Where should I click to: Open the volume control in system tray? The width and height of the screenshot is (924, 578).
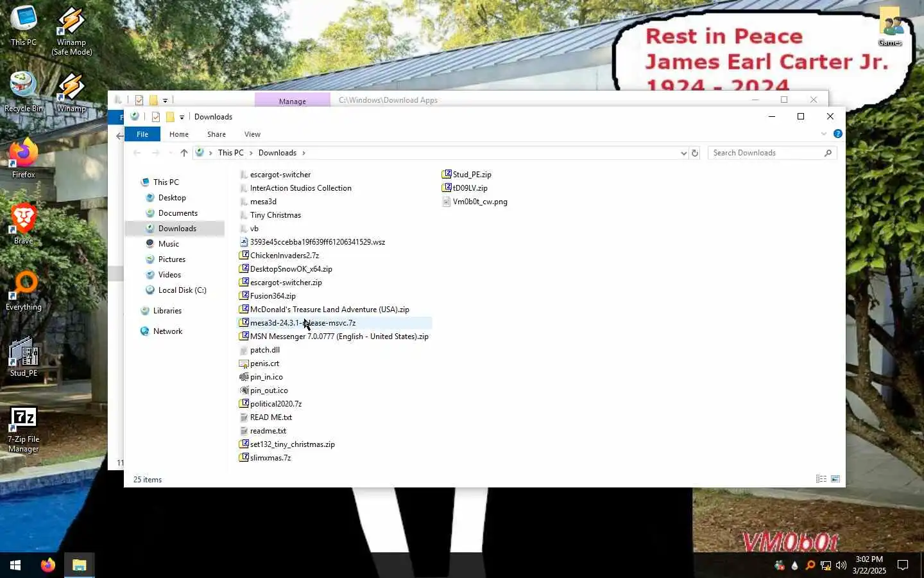pyautogui.click(x=841, y=565)
